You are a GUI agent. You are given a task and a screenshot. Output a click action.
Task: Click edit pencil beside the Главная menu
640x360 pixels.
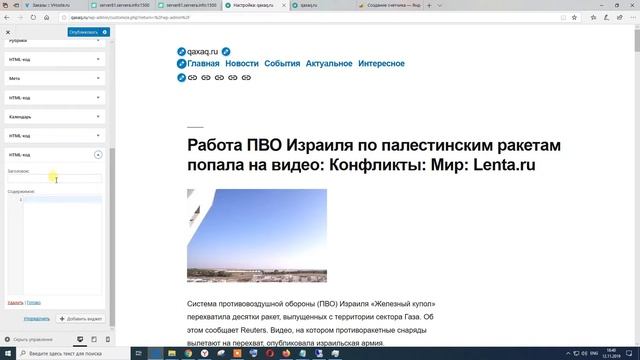click(x=182, y=64)
